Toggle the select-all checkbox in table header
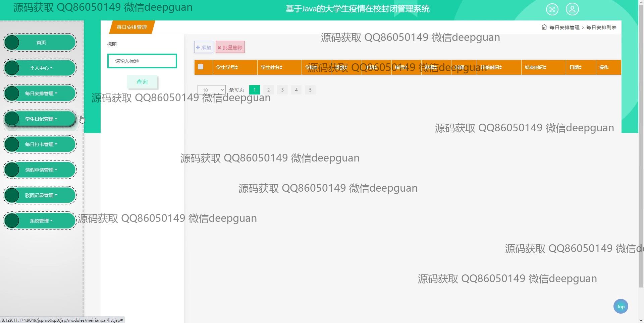The height and width of the screenshot is (323, 644). [201, 67]
